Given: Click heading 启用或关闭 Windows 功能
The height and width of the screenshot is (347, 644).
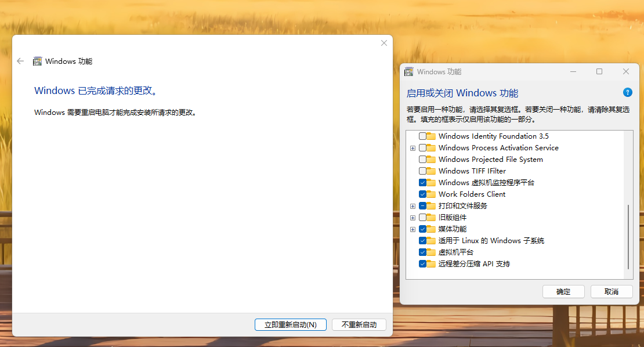Looking at the screenshot, I should coord(462,93).
